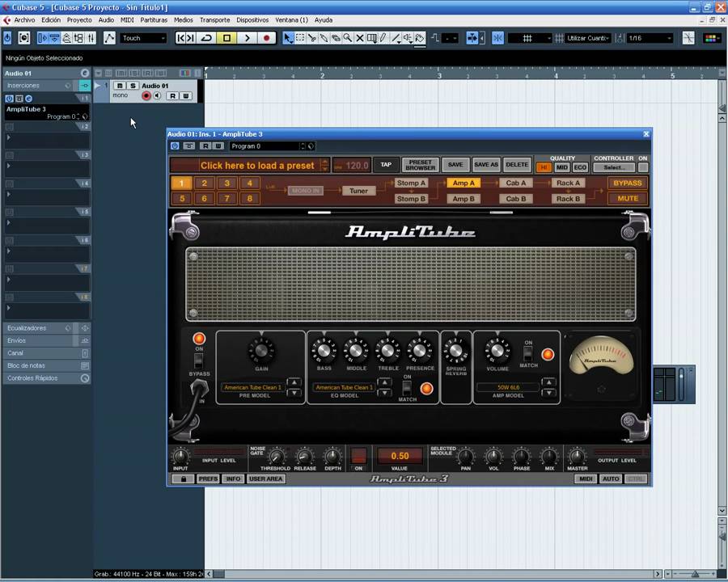Open AmpliTube PREFS button

(208, 479)
